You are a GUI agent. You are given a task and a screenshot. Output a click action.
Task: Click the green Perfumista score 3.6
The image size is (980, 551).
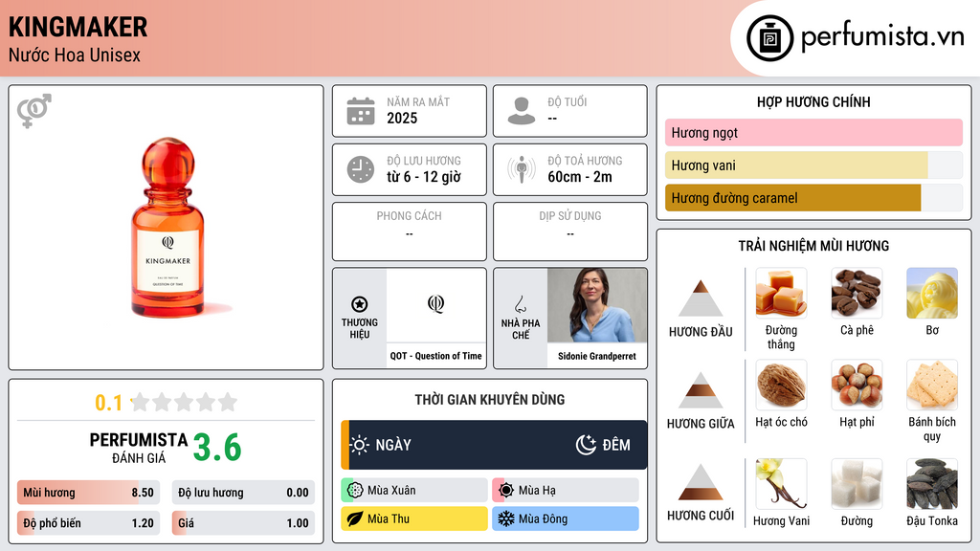coord(217,448)
